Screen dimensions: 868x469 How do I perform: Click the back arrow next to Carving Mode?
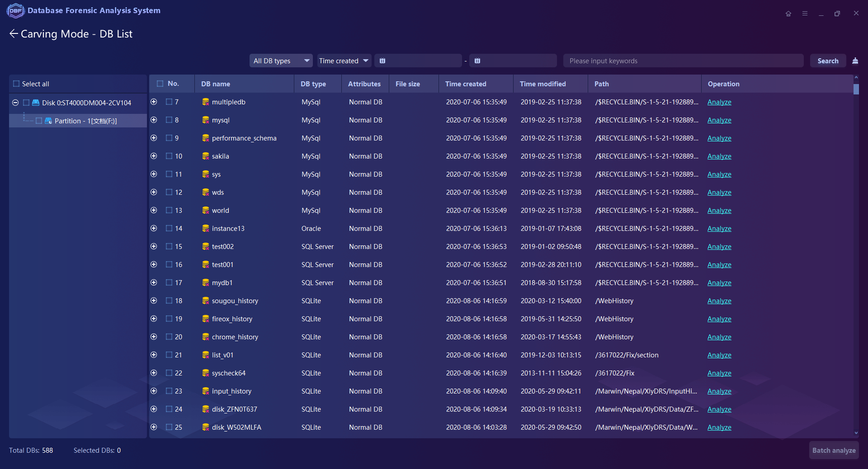click(14, 34)
